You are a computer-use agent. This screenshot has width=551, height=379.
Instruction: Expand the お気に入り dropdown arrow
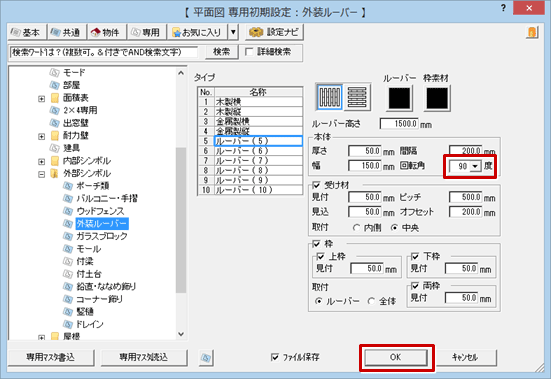[x=233, y=32]
